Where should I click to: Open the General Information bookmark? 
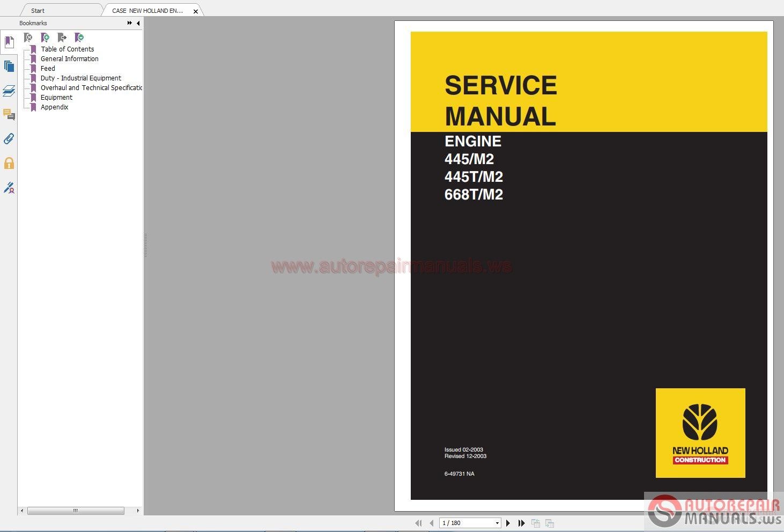[x=69, y=58]
